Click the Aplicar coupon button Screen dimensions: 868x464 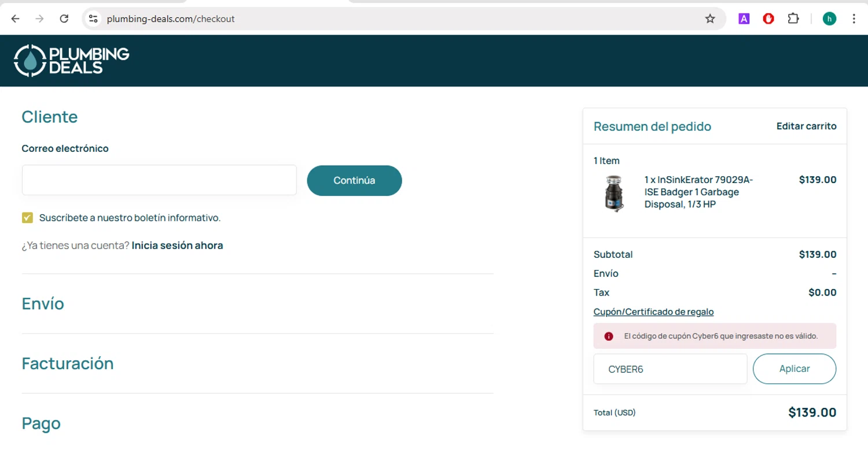(x=794, y=369)
